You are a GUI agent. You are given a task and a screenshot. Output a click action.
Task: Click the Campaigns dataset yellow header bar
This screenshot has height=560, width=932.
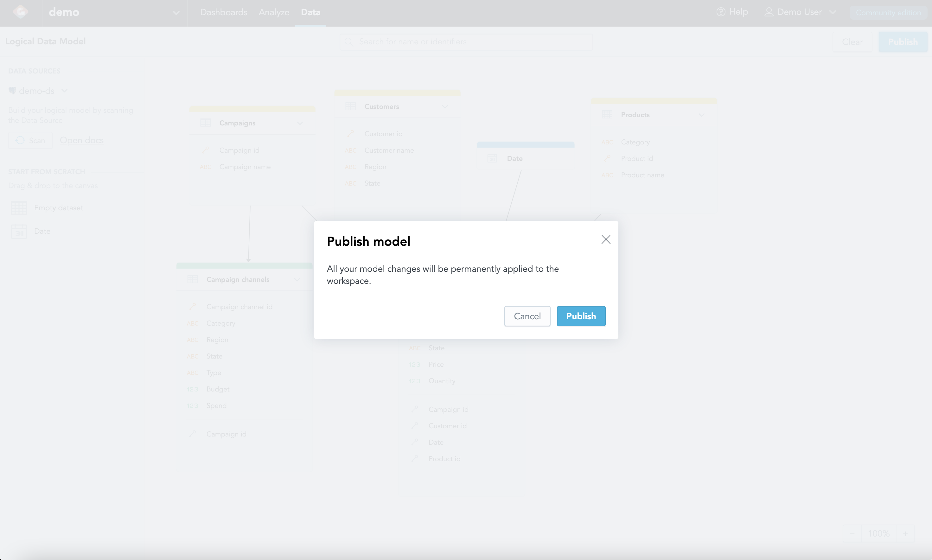pyautogui.click(x=252, y=109)
